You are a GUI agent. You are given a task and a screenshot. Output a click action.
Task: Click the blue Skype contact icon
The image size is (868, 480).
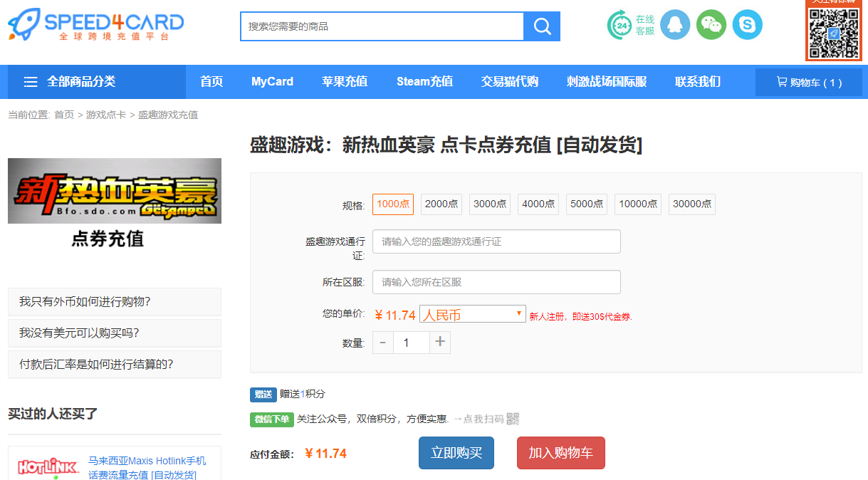tap(747, 25)
